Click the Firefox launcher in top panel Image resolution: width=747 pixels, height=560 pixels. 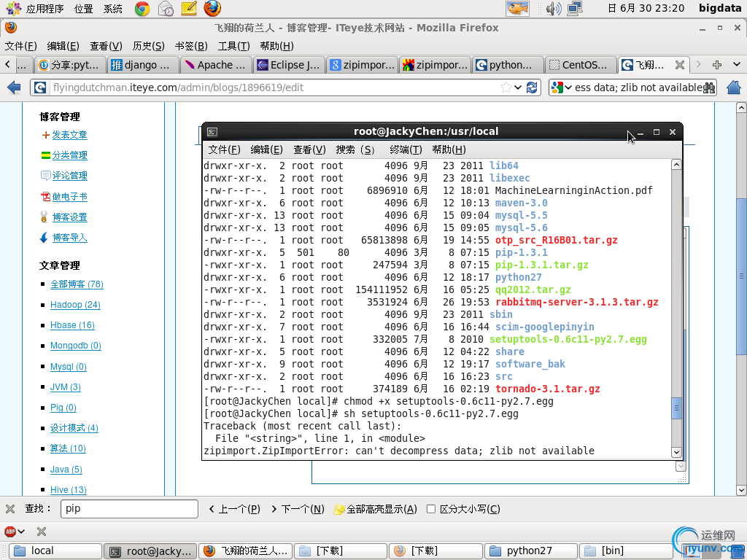pyautogui.click(x=212, y=9)
